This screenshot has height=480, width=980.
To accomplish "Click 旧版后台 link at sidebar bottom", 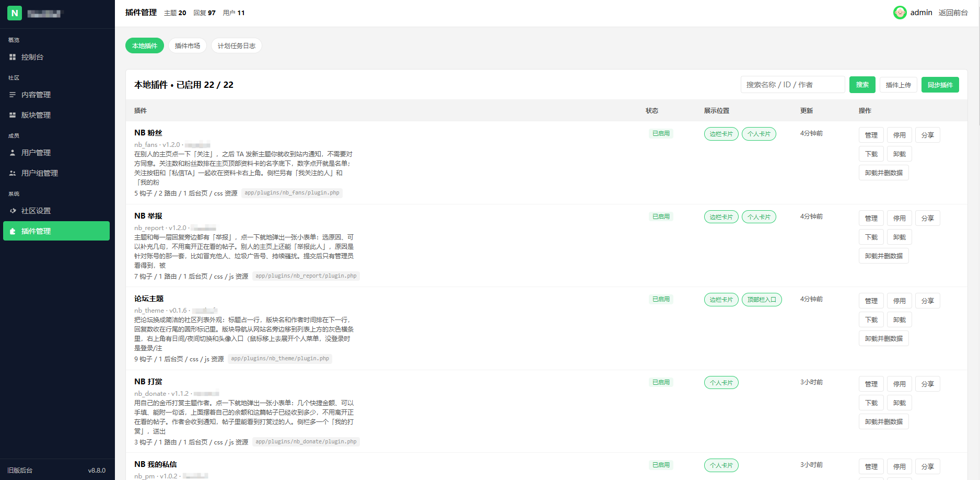I will pos(20,470).
